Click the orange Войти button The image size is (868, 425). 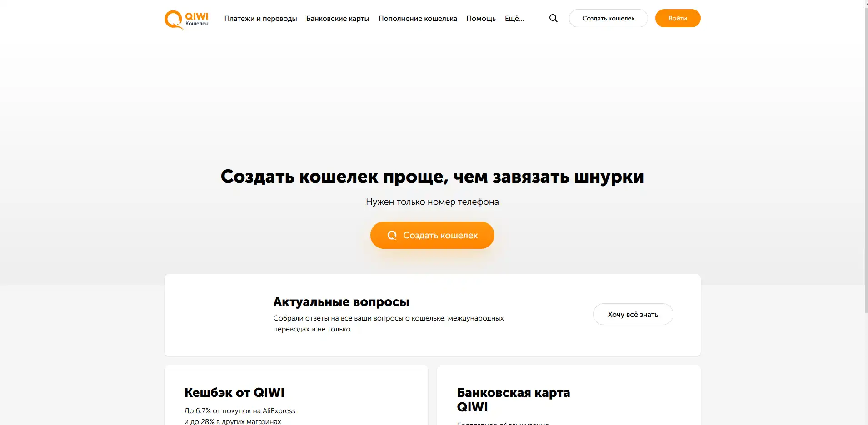pos(678,18)
